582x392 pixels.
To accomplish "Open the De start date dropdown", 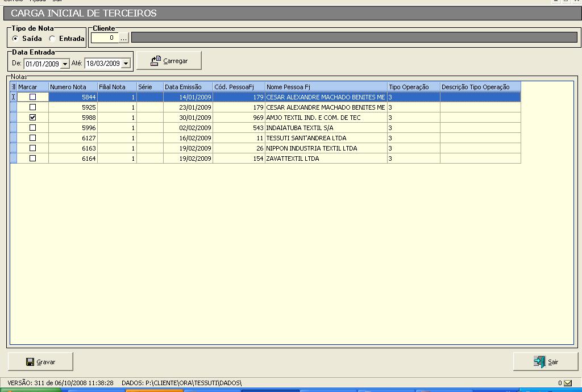I will pyautogui.click(x=65, y=64).
